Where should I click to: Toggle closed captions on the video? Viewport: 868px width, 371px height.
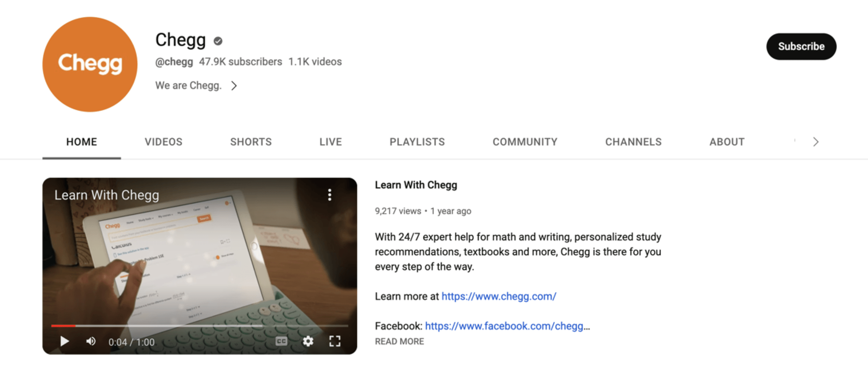(x=281, y=341)
